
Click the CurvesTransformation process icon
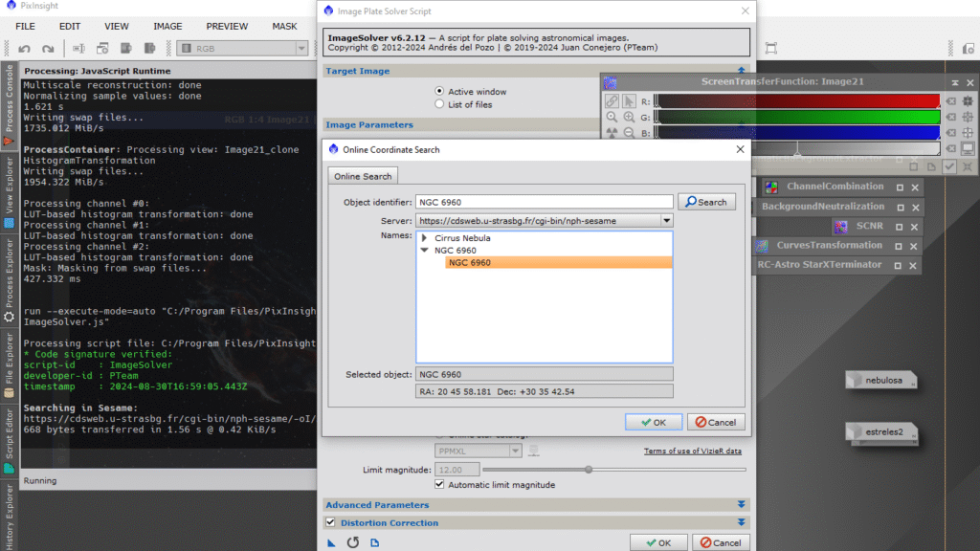coord(762,246)
